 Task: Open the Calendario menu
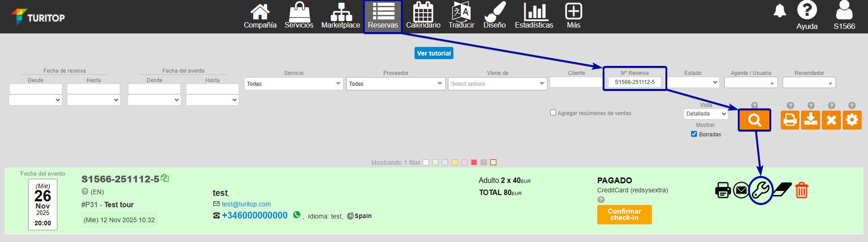point(423,15)
